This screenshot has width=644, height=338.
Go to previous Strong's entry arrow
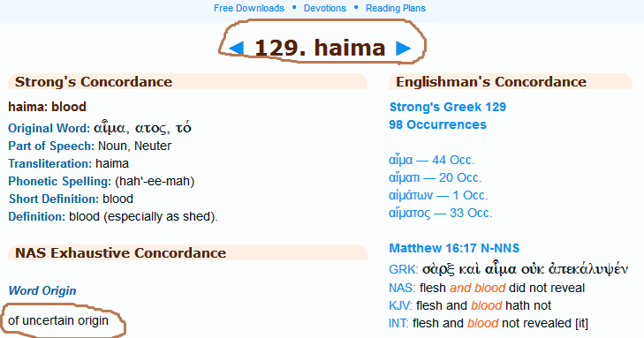(x=236, y=48)
